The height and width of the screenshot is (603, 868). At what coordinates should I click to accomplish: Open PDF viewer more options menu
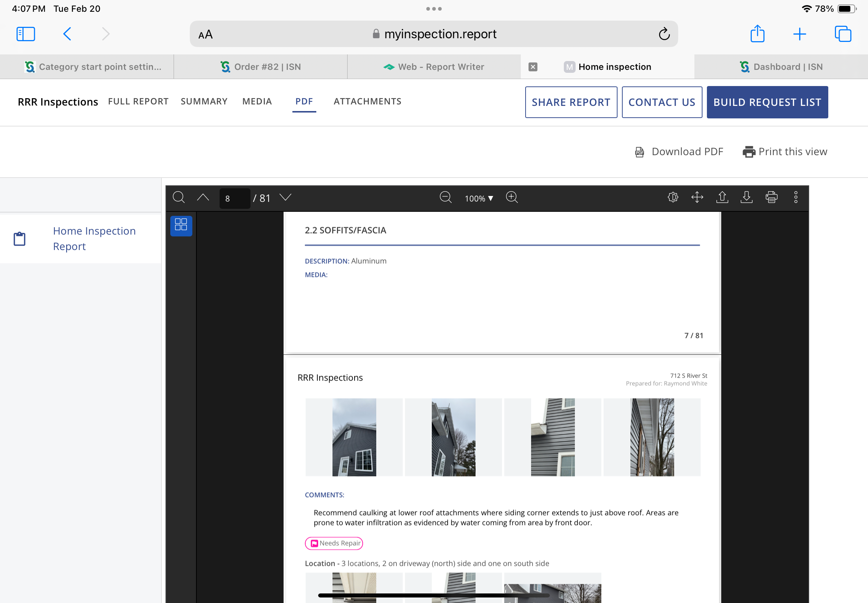pyautogui.click(x=796, y=197)
